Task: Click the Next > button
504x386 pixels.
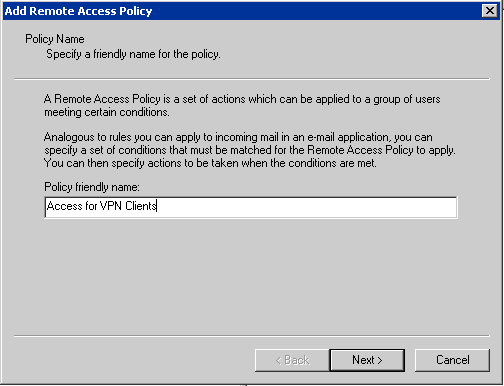Action: (x=367, y=360)
